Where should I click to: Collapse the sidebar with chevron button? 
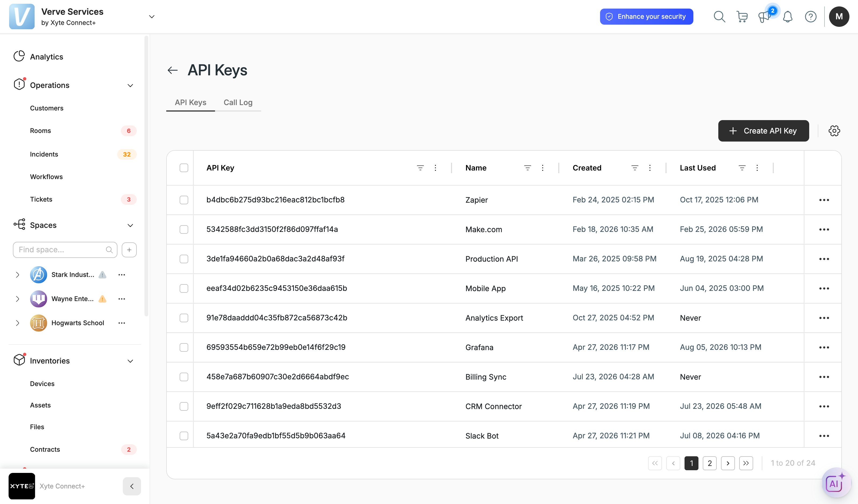click(132, 486)
